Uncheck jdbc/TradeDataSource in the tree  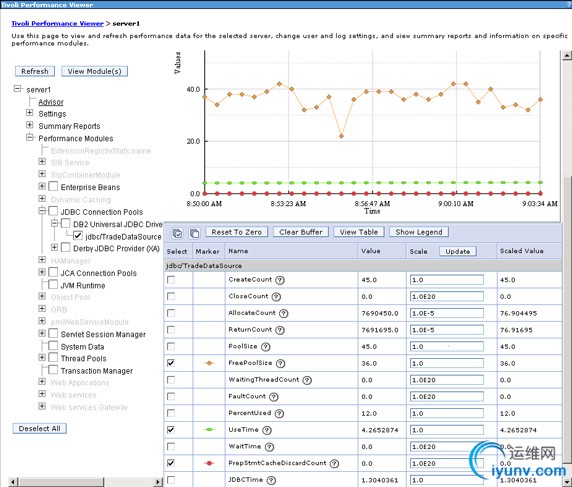pos(78,236)
